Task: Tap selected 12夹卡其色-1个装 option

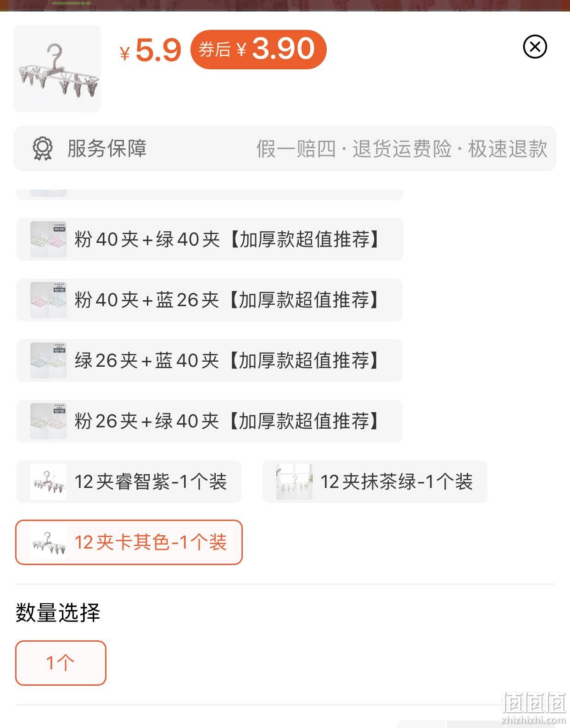Action: point(129,543)
